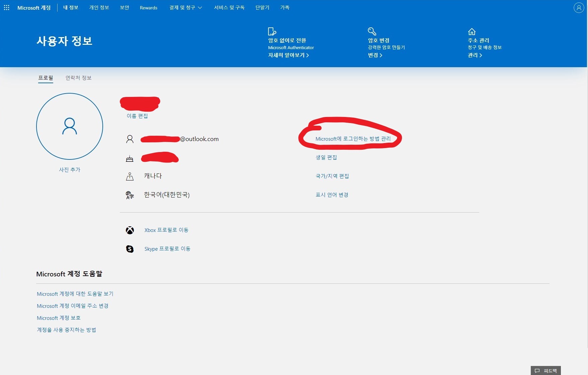
Task: Click the home icon above 주소 관리
Action: coord(472,31)
